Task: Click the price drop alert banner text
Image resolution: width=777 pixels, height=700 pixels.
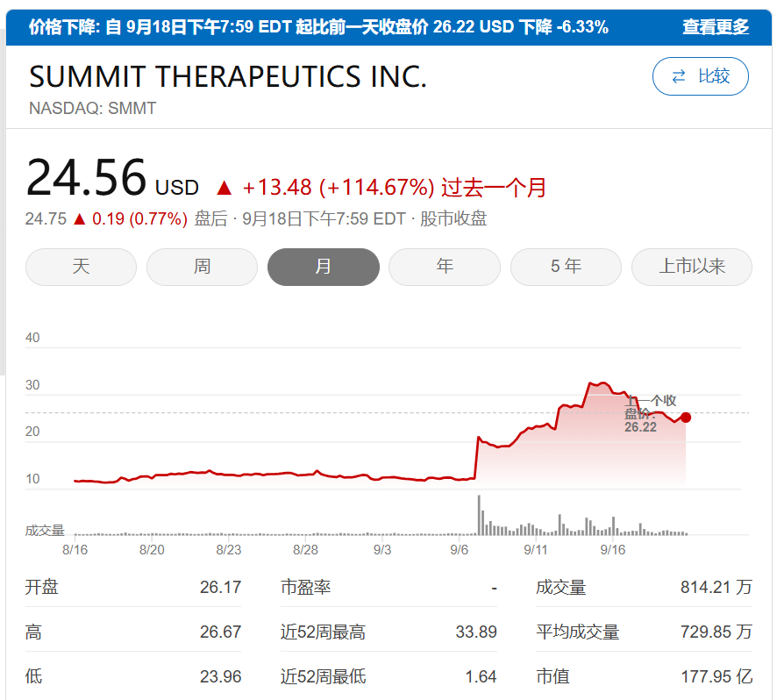Action: (317, 27)
